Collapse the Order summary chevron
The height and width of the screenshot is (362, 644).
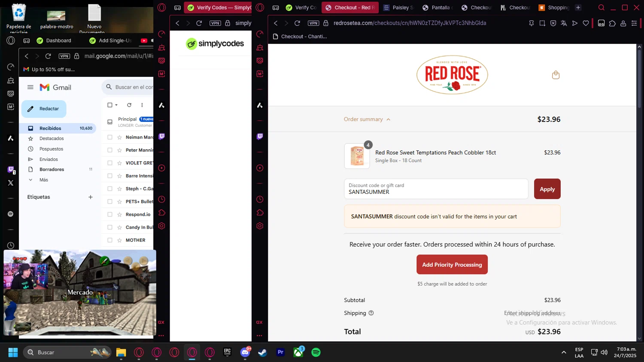point(389,120)
